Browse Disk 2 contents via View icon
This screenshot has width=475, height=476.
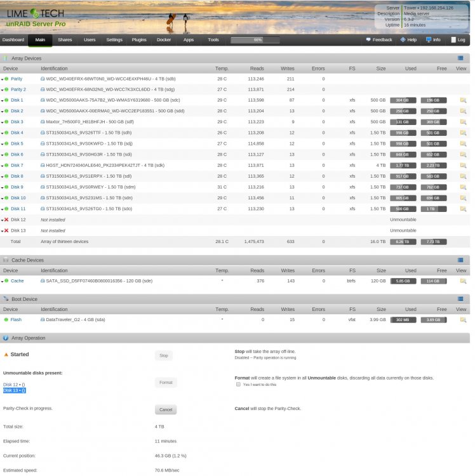tap(463, 111)
